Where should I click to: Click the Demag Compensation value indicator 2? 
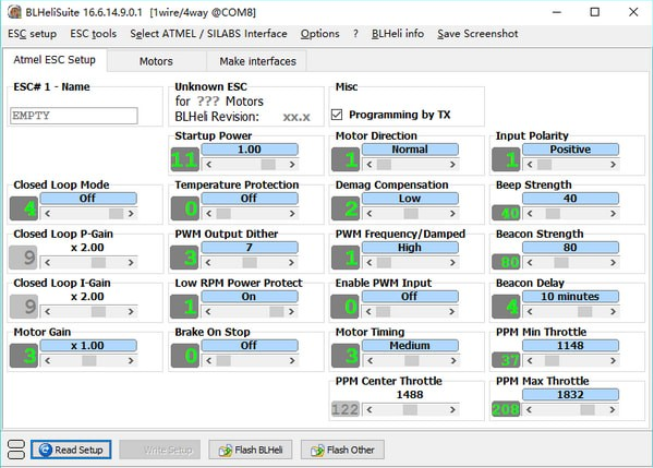[345, 209]
